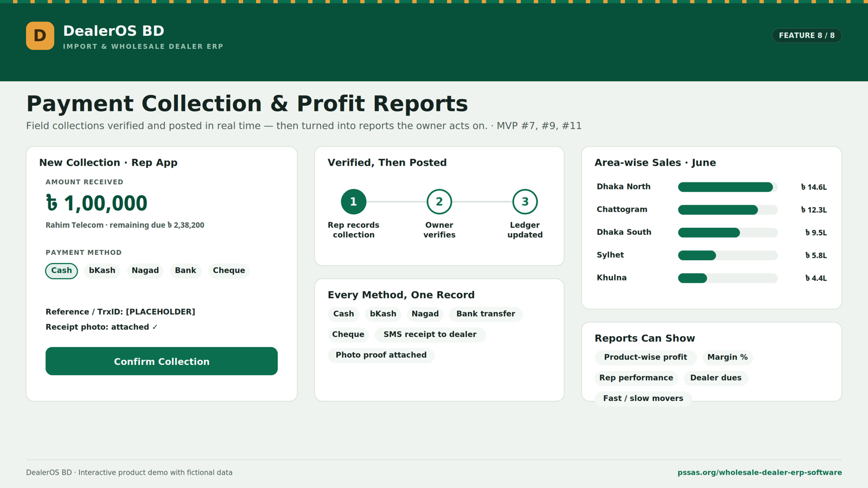Image resolution: width=868 pixels, height=488 pixels.
Task: Click the ৳ 5.8L value for Sylhet
Action: click(816, 255)
